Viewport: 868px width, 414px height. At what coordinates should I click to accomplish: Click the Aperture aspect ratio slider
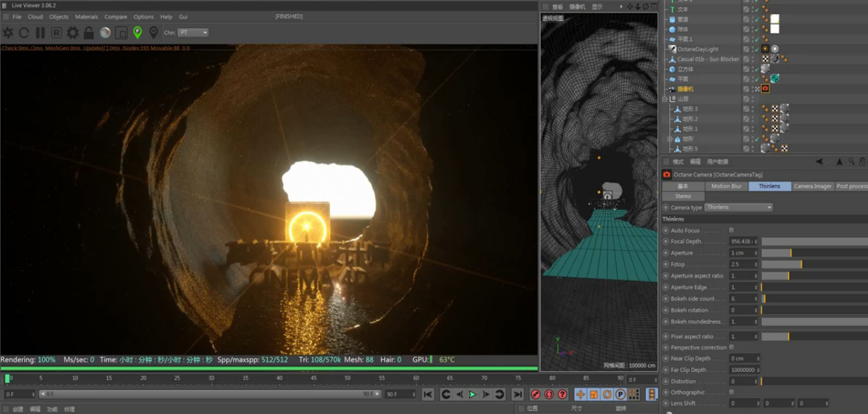pyautogui.click(x=815, y=275)
